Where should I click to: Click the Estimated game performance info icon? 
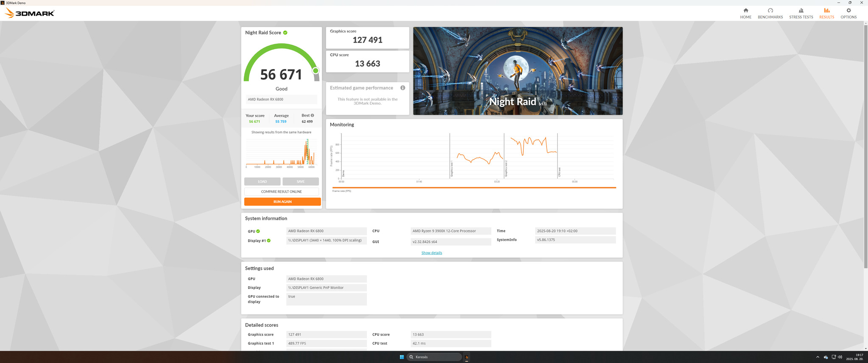[403, 88]
